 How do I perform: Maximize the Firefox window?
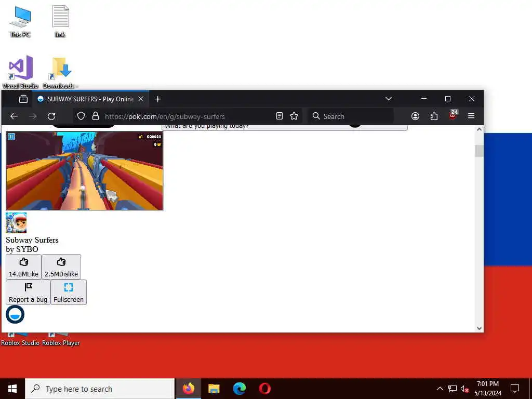point(447,99)
